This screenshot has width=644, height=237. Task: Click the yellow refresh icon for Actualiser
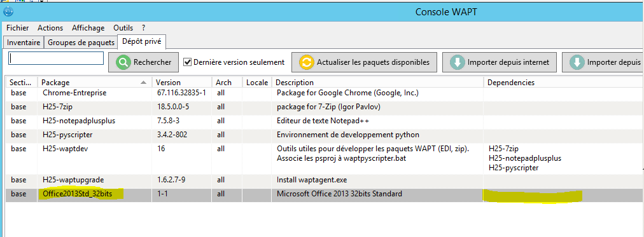click(306, 62)
